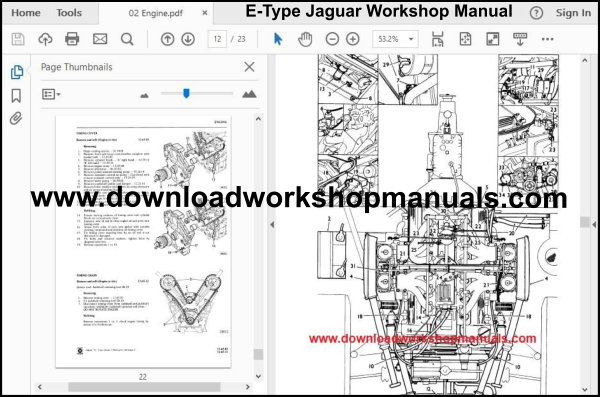Viewport: 600px width, 397px height.
Task: Click thumbnails panel scroll up arrow
Action: pos(258,119)
